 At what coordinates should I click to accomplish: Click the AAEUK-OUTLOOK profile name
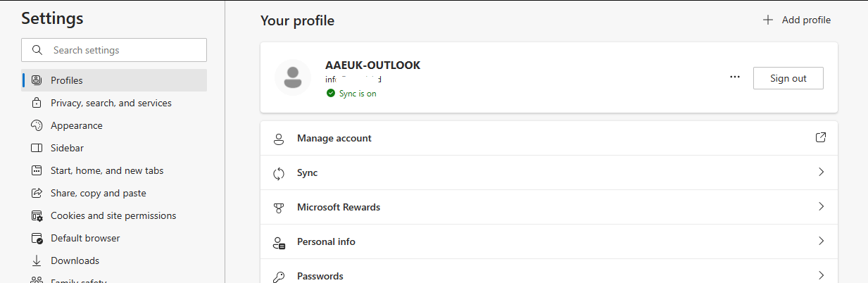[372, 65]
